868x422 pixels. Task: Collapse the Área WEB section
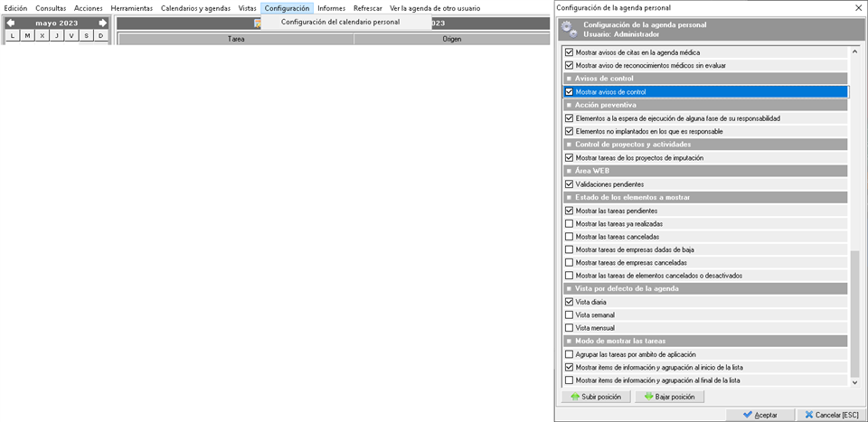(x=569, y=171)
